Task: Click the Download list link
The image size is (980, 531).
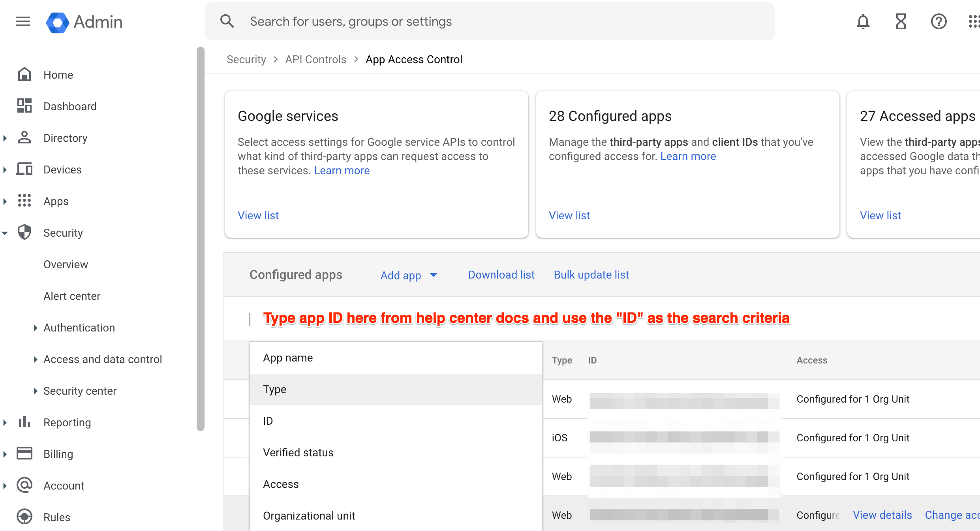Action: point(501,275)
